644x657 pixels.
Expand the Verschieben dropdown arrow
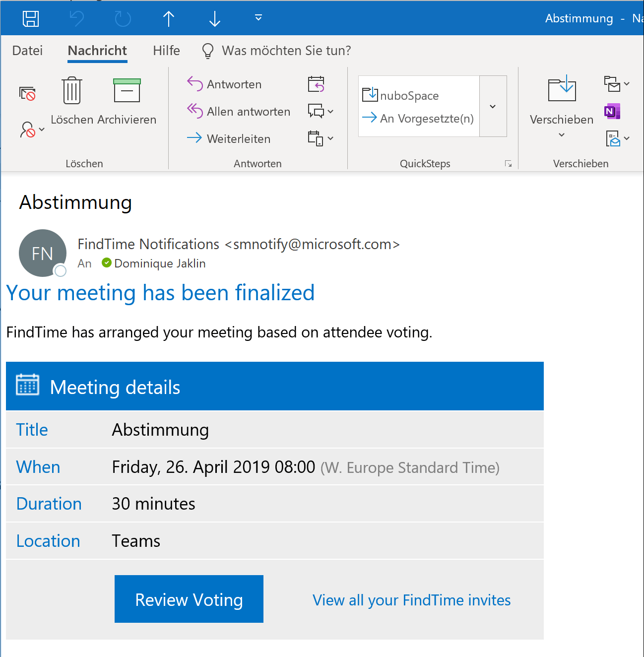(562, 135)
